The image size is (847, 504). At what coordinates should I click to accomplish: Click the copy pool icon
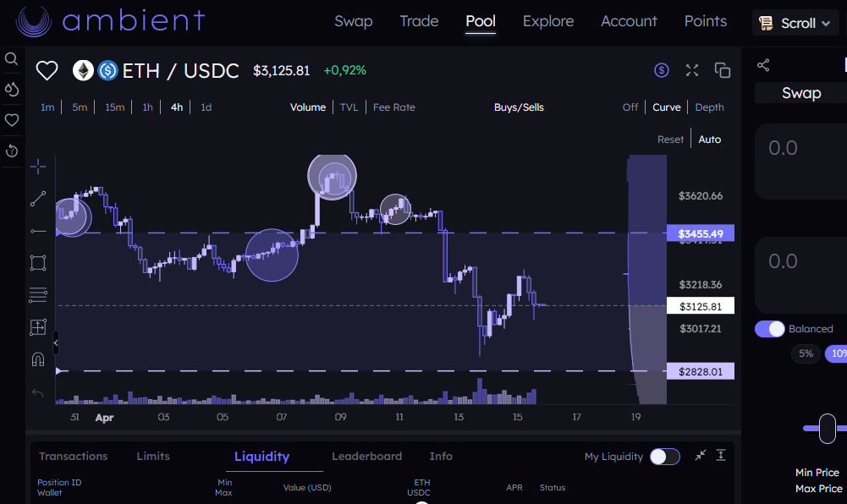point(722,70)
